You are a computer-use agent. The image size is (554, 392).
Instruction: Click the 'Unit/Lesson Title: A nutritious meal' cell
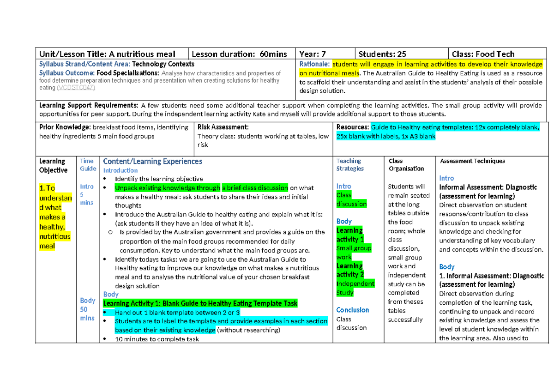point(112,54)
